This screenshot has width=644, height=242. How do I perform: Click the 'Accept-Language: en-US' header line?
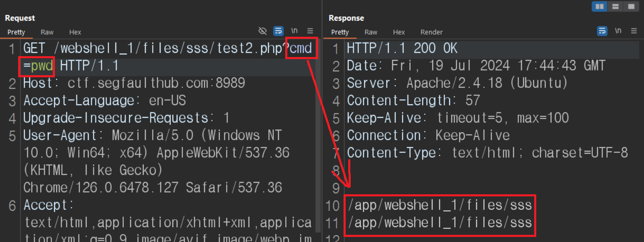click(x=104, y=101)
